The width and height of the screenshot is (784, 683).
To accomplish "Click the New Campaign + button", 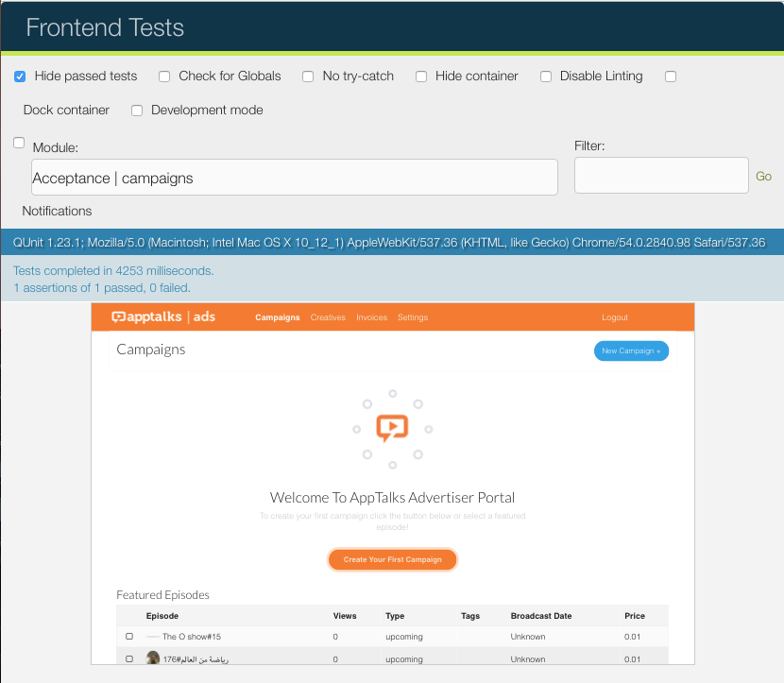I will coord(631,350).
